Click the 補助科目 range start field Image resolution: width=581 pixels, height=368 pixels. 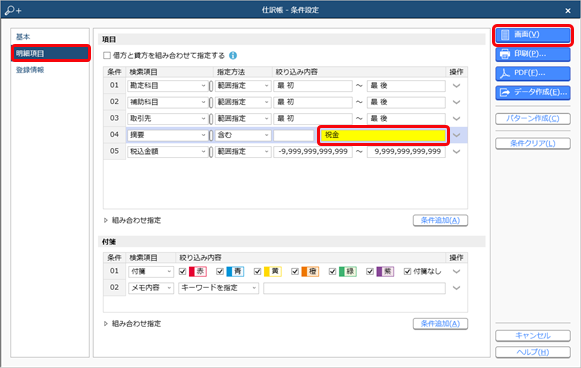pos(313,102)
